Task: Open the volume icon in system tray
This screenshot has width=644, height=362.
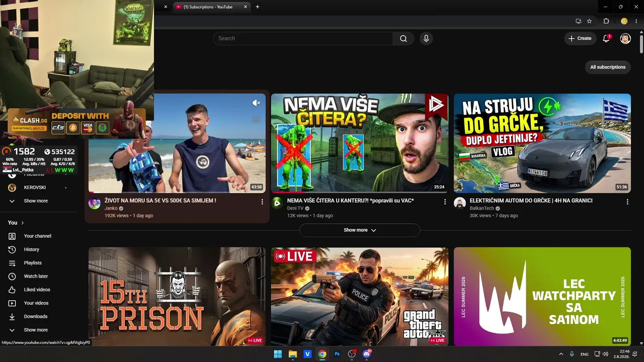Action: click(x=605, y=354)
